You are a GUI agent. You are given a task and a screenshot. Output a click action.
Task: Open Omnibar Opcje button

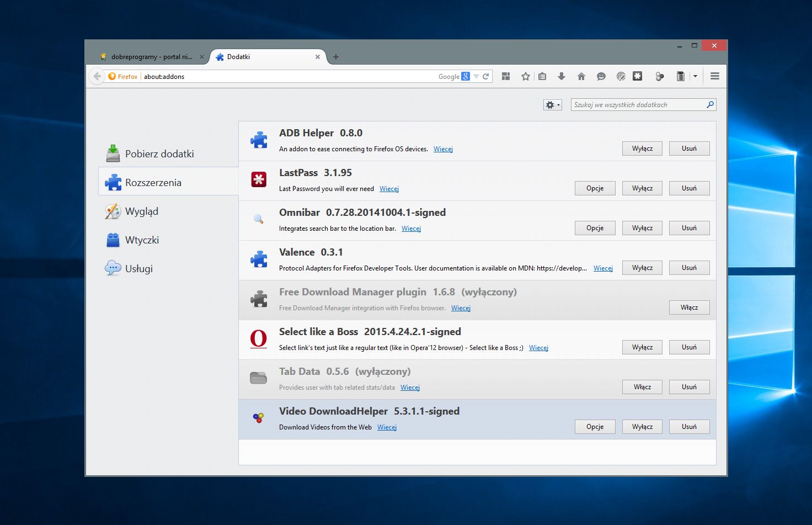(x=595, y=228)
